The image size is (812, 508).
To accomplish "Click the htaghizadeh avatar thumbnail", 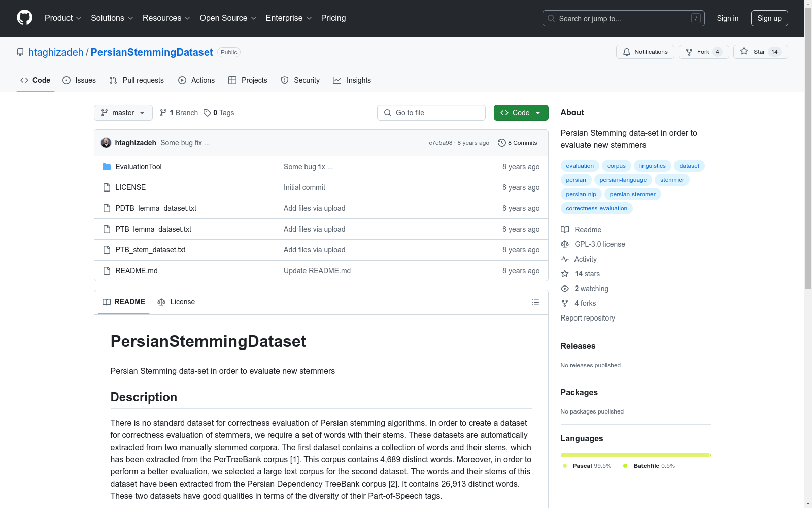I will 106,143.
